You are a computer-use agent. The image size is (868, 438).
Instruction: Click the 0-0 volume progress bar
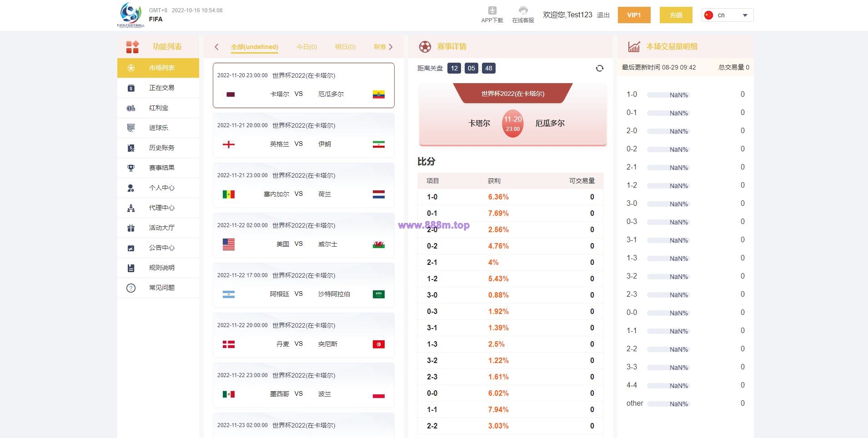click(x=668, y=313)
